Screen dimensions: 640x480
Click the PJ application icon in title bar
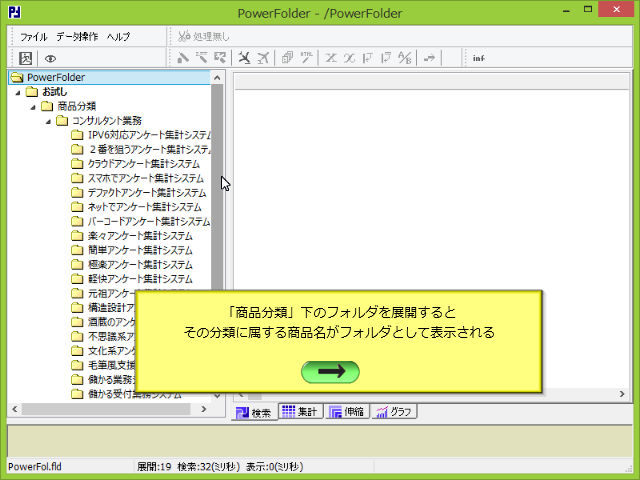[x=14, y=12]
